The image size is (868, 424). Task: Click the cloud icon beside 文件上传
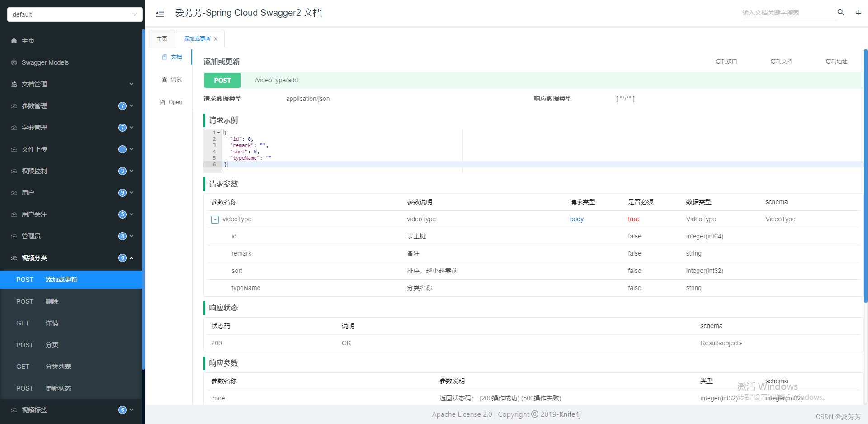[x=14, y=149]
